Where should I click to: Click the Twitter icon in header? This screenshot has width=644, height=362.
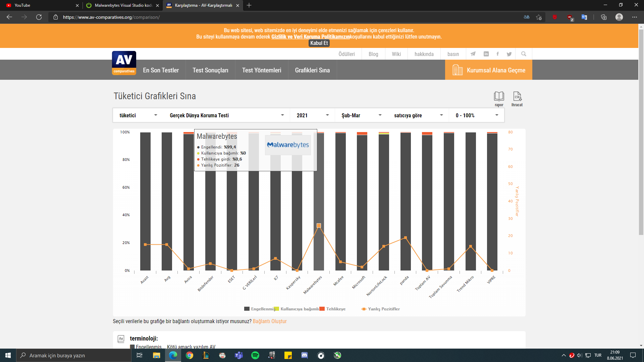509,54
